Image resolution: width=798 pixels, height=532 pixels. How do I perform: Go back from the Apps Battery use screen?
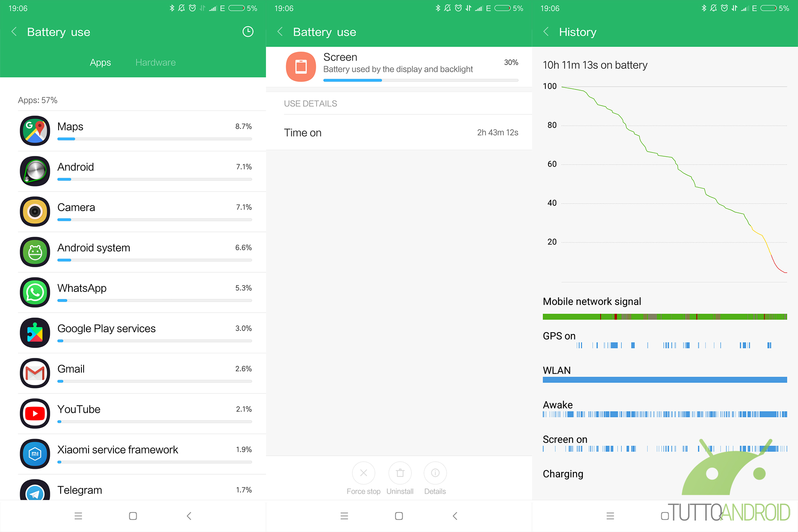14,32
